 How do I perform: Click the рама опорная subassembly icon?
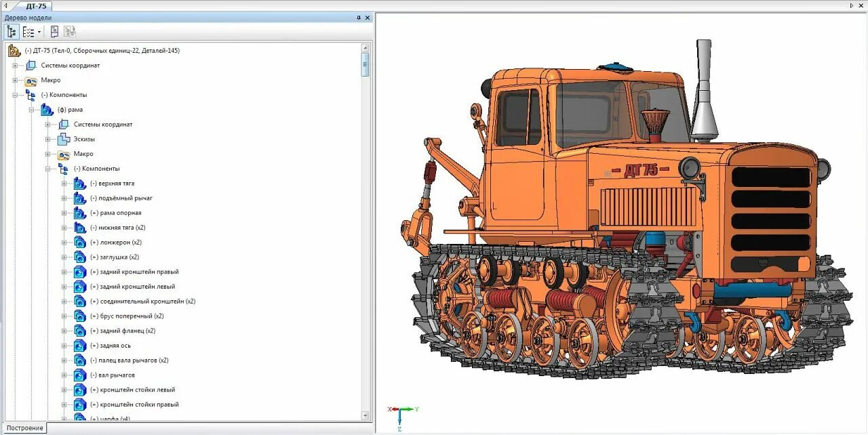80,213
